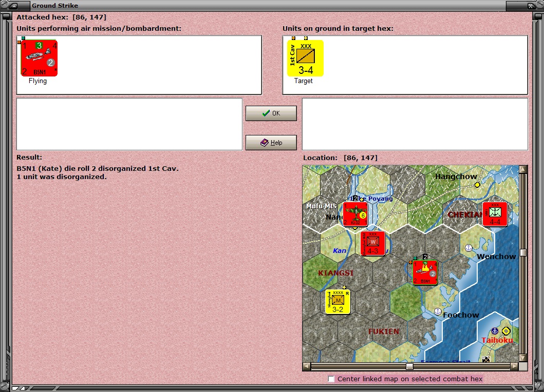Click the text '1 unit was disorganized.'
This screenshot has width=544, height=392.
tap(62, 177)
